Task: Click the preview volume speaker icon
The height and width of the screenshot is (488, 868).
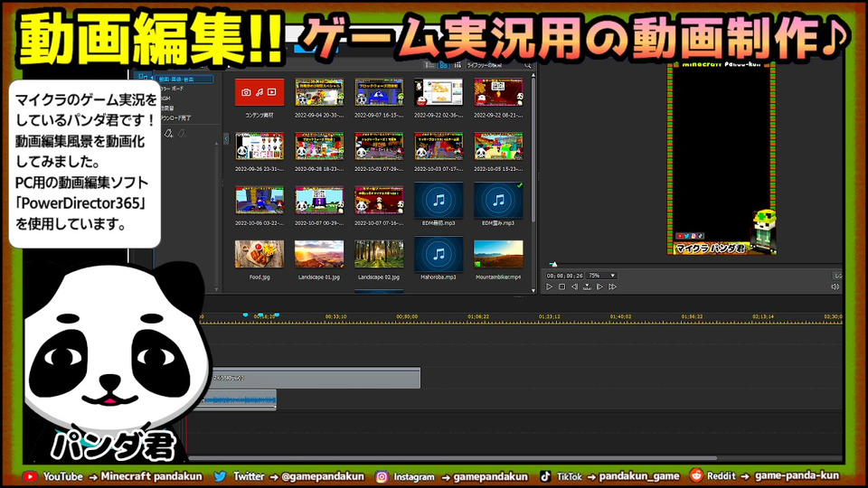Action: [835, 286]
